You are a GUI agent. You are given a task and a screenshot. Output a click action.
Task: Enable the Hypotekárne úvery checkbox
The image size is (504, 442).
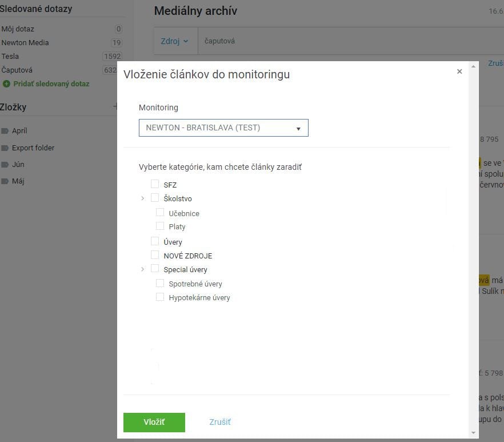point(160,297)
